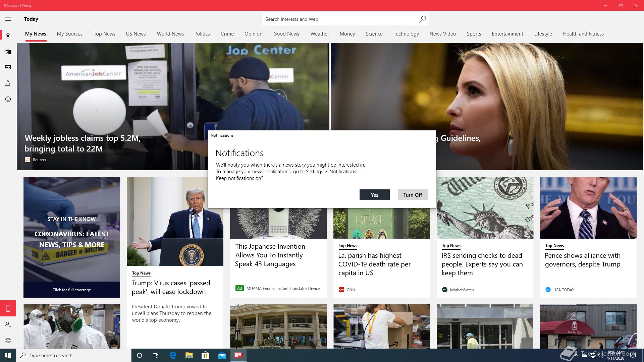Open the Technology tab
644x362 pixels.
(406, 34)
